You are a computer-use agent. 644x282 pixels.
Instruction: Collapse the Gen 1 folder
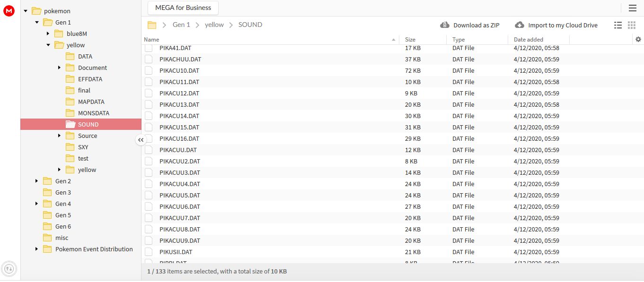click(x=37, y=22)
